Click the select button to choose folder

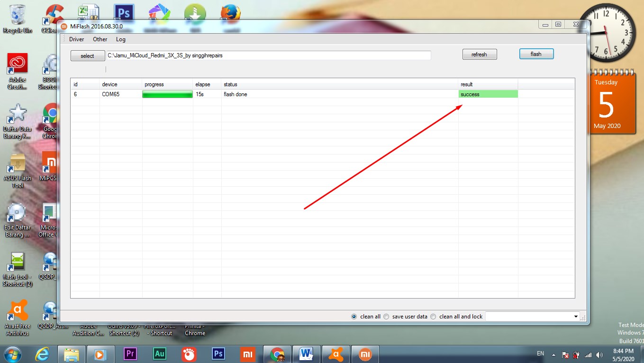coord(87,55)
